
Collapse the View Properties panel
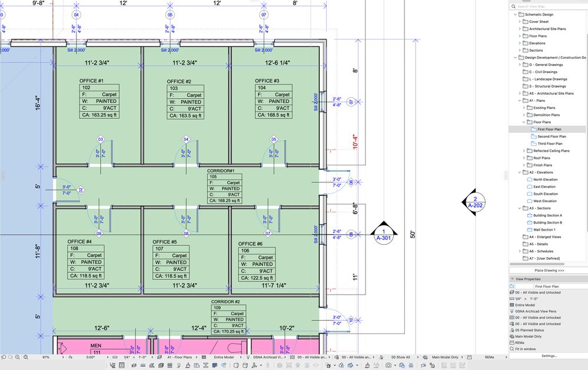[512, 279]
